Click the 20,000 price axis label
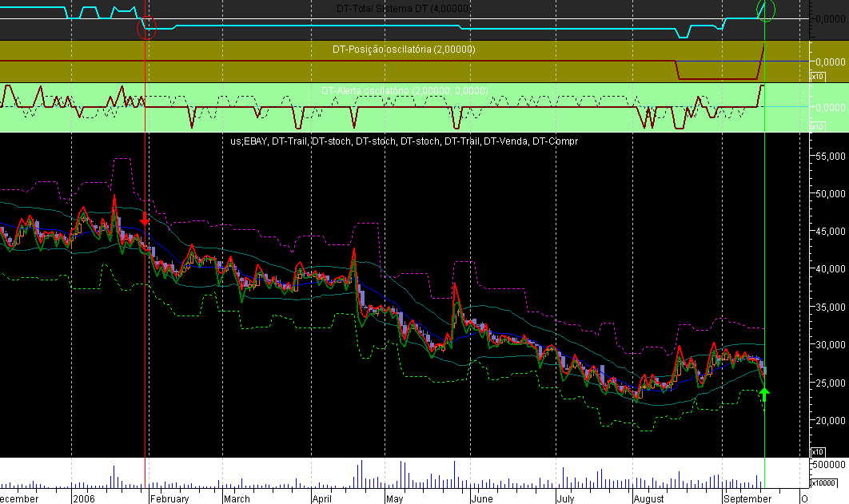 point(830,420)
